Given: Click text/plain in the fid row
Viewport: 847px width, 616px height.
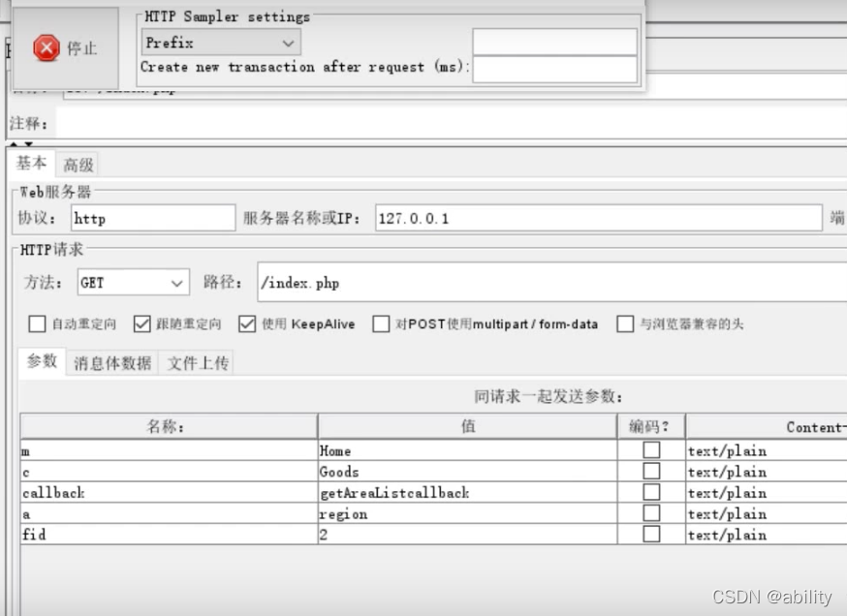Looking at the screenshot, I should pyautogui.click(x=727, y=535).
